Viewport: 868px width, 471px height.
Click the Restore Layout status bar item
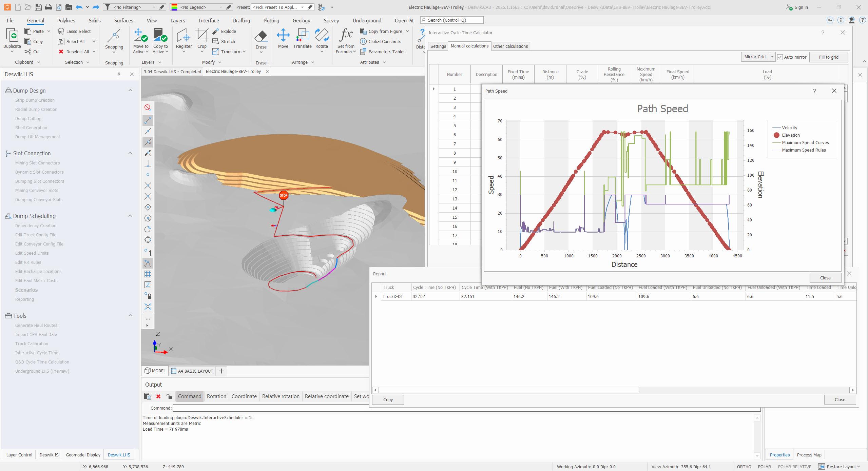pyautogui.click(x=839, y=467)
